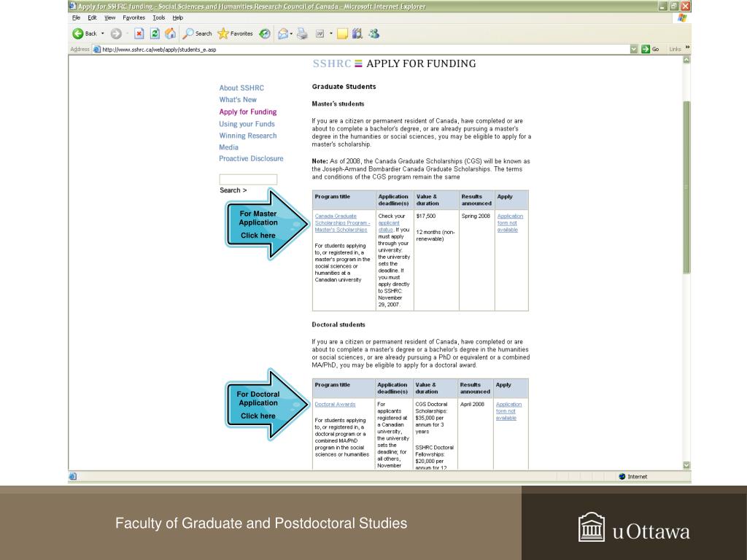This screenshot has width=747, height=560.
Task: Open Doctoral Application form not available link
Action: 508,411
